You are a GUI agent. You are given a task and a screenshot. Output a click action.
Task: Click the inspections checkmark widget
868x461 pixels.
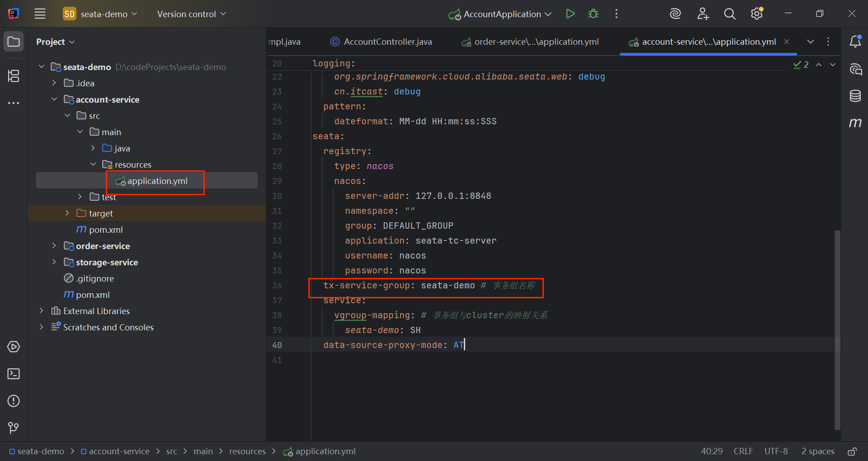point(801,65)
